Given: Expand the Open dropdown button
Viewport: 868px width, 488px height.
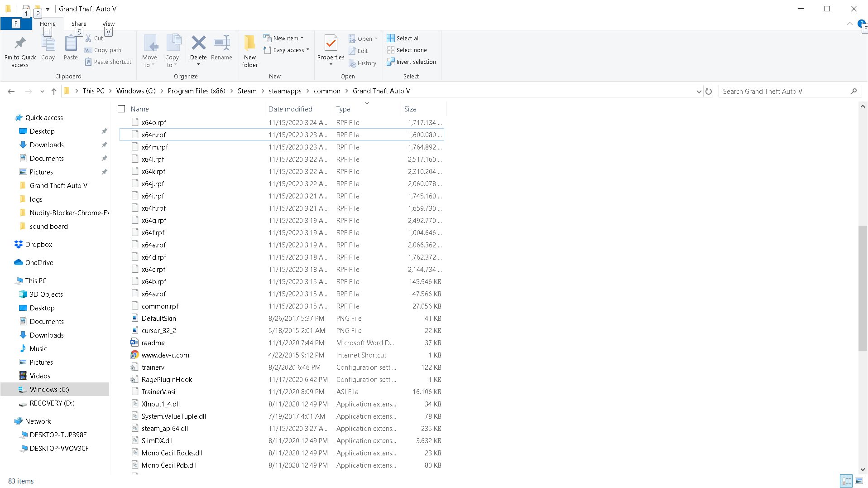Looking at the screenshot, I should [x=376, y=39].
